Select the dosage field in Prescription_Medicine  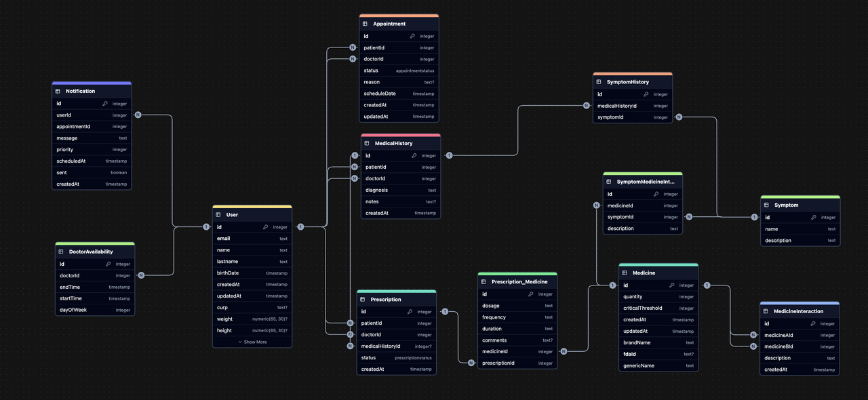tap(517, 306)
